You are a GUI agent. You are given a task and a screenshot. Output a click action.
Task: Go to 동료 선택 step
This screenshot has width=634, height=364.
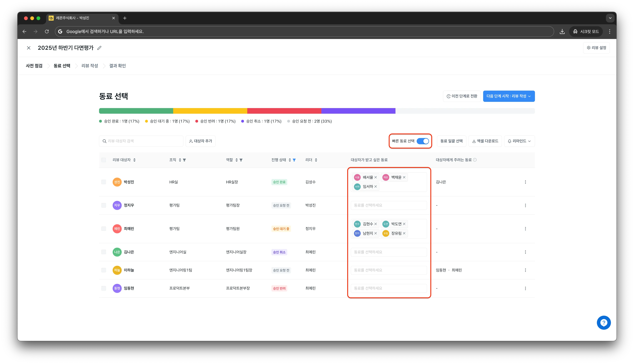(62, 66)
